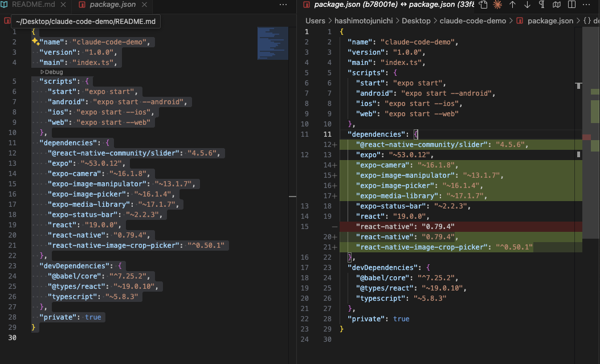Click the added expo-image-picker line in diff
The width and height of the screenshot is (600, 364).
[x=461, y=186]
